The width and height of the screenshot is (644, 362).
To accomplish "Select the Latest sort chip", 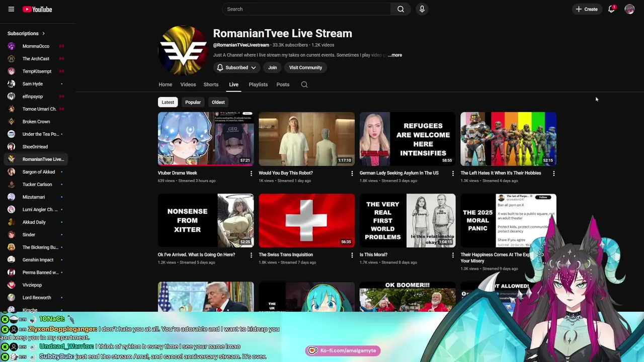I will coord(168,102).
